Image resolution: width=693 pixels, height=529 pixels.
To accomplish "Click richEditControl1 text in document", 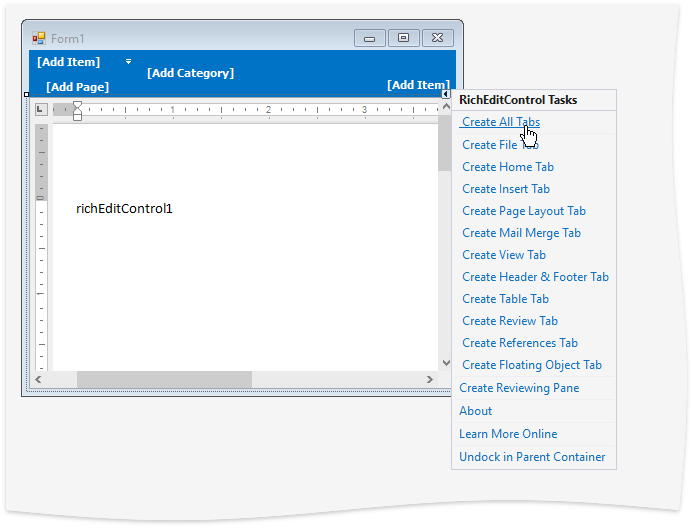I will (x=124, y=209).
